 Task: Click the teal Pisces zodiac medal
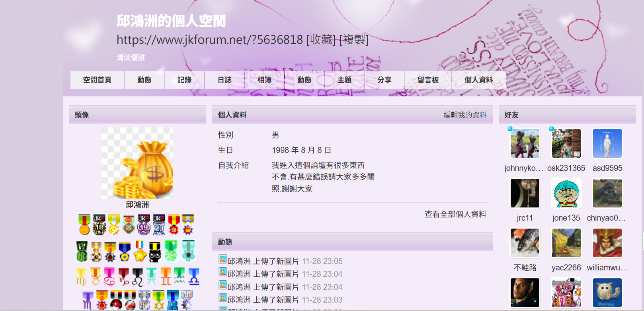152,276
